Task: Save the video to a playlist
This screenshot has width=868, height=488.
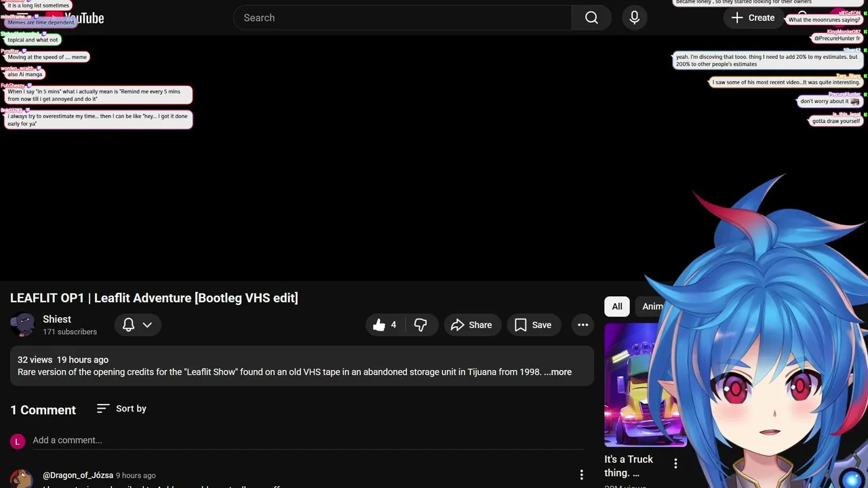Action: point(533,325)
